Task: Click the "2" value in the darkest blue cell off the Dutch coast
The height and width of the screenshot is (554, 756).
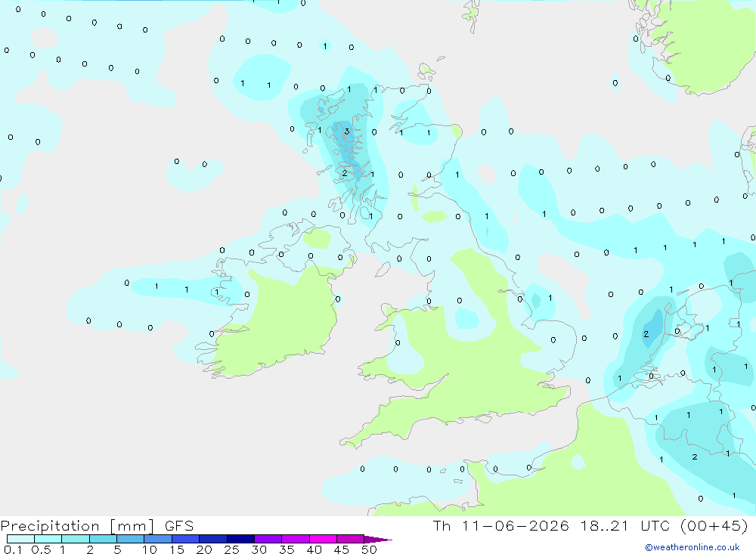Action: [646, 333]
